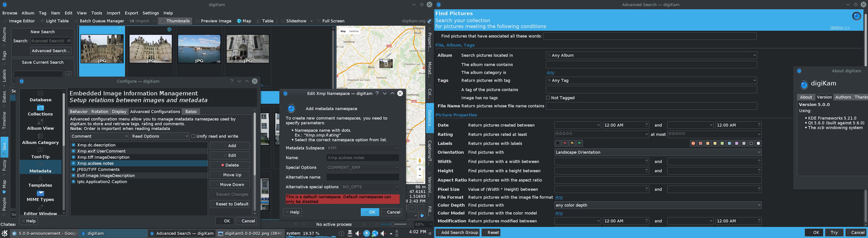Switch to the Behavior tab
This screenshot has height=238, width=868.
pyautogui.click(x=79, y=112)
